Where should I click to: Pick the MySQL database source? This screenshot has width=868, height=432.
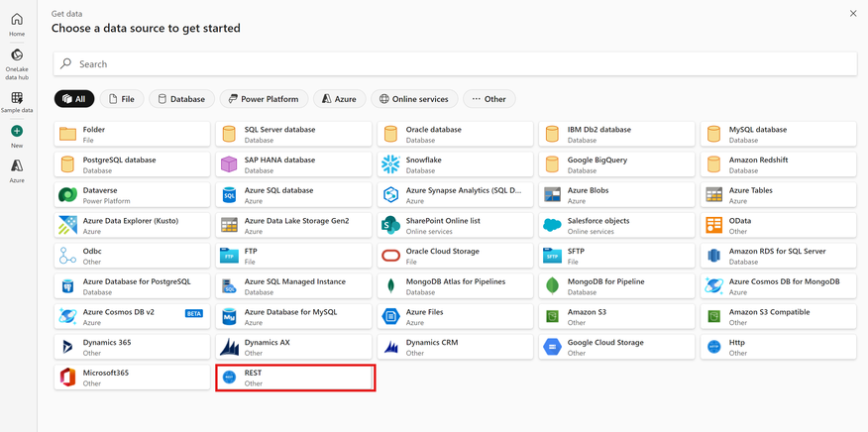[x=778, y=134]
